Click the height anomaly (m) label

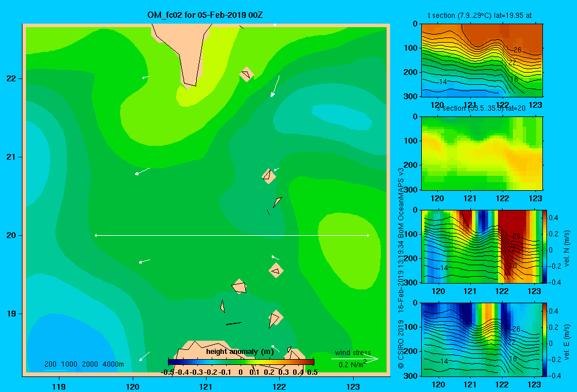(x=240, y=352)
